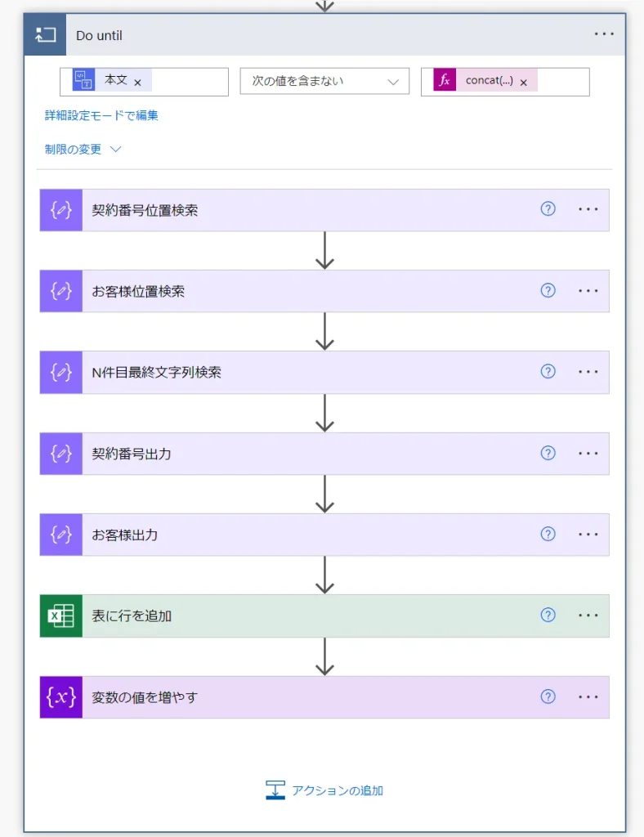
Task: Open the 次の値を含まない operator dropdown
Action: pos(324,82)
